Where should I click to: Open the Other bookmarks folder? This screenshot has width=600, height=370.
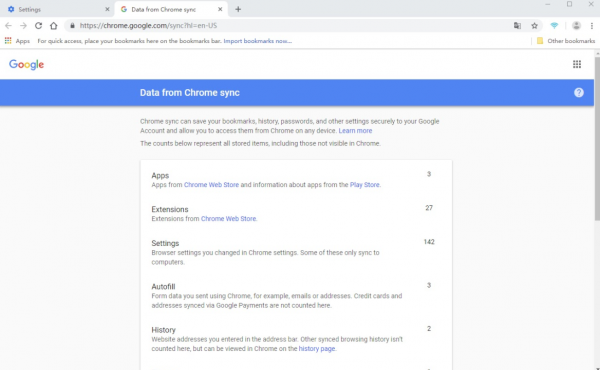566,41
